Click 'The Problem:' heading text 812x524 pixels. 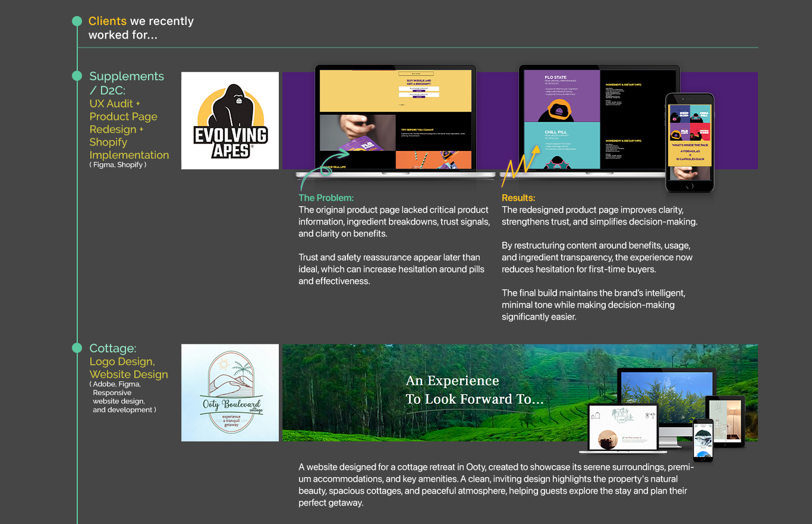pyautogui.click(x=326, y=198)
